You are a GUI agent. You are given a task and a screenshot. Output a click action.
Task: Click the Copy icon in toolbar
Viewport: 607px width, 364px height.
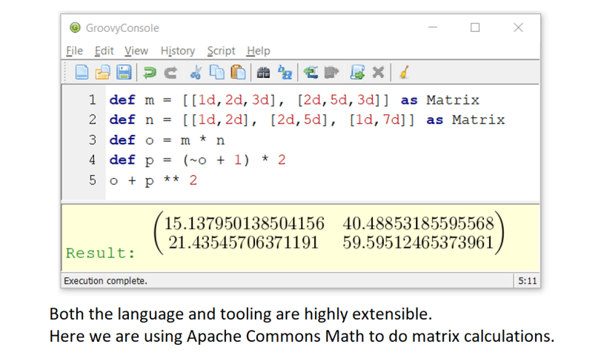(x=216, y=73)
